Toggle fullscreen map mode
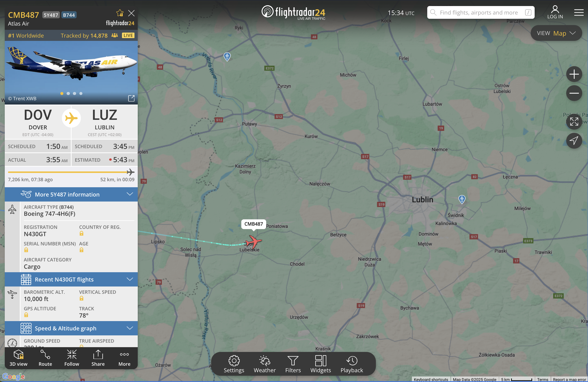Image resolution: width=588 pixels, height=382 pixels. (574, 122)
